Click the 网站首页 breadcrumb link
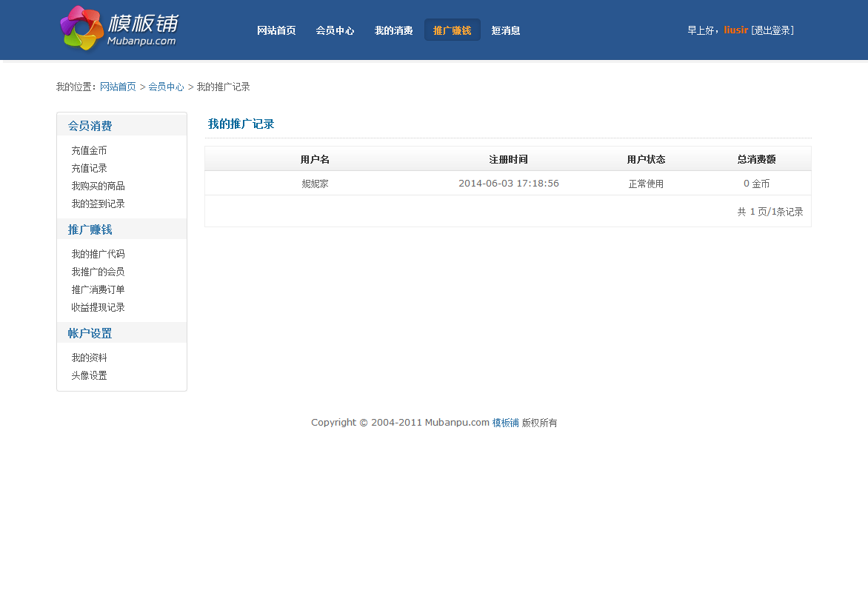 [118, 87]
